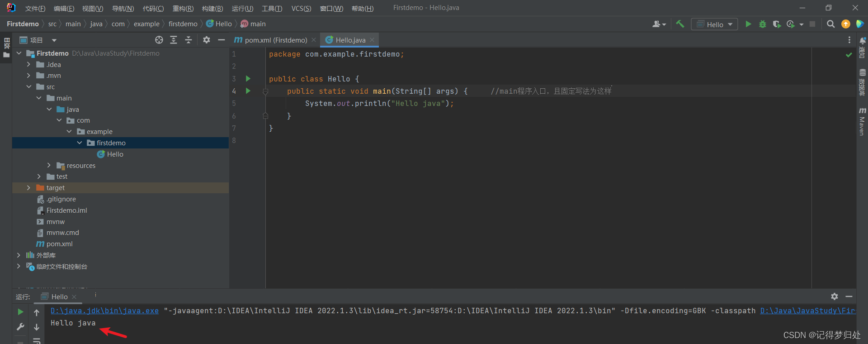Viewport: 868px width, 344px height.
Task: Expand the test folder
Action: [39, 177]
